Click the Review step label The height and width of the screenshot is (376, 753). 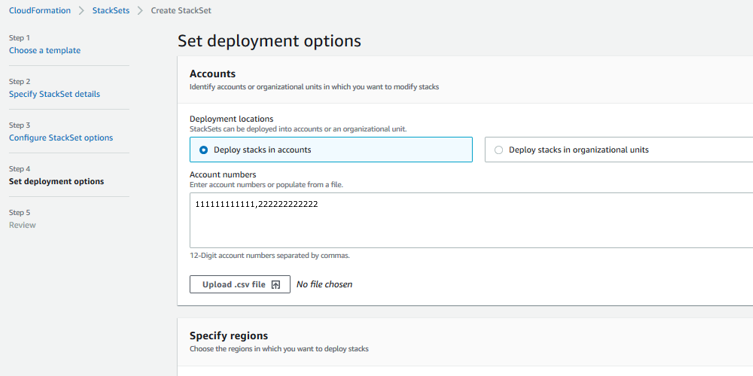(22, 225)
